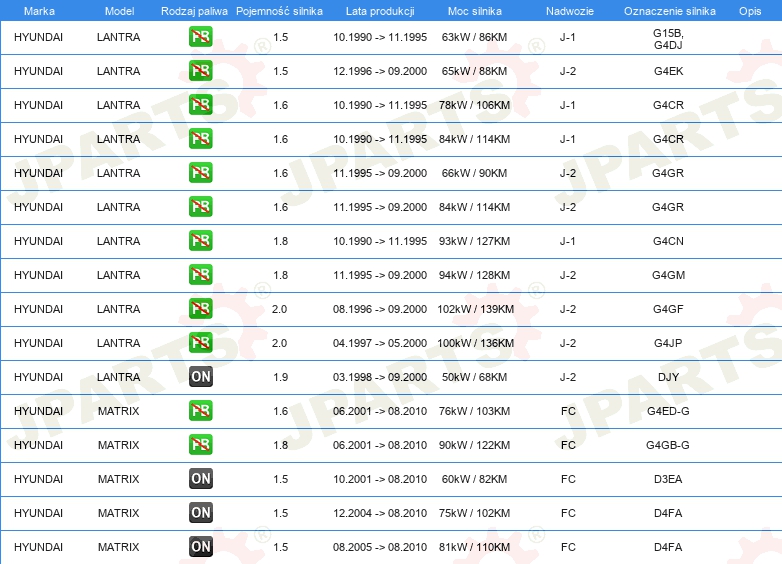Screen dimensions: 782x564
Task: Click the Marka column header
Action: tap(39, 11)
